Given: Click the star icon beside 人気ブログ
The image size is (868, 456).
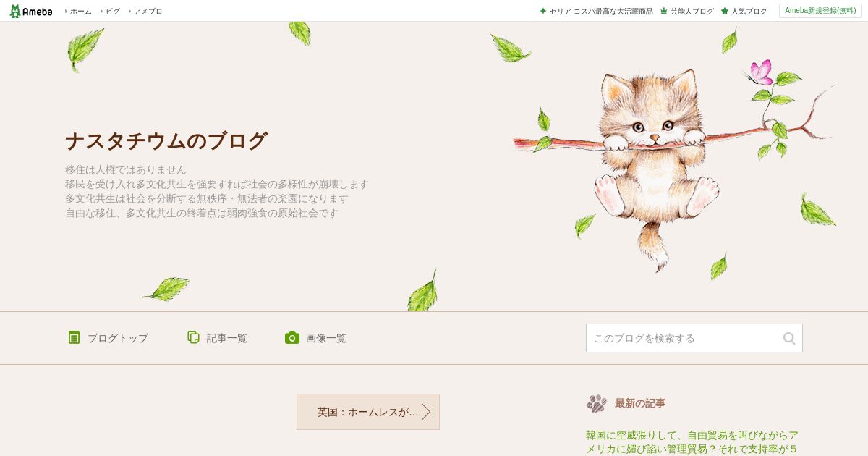Looking at the screenshot, I should (x=725, y=11).
